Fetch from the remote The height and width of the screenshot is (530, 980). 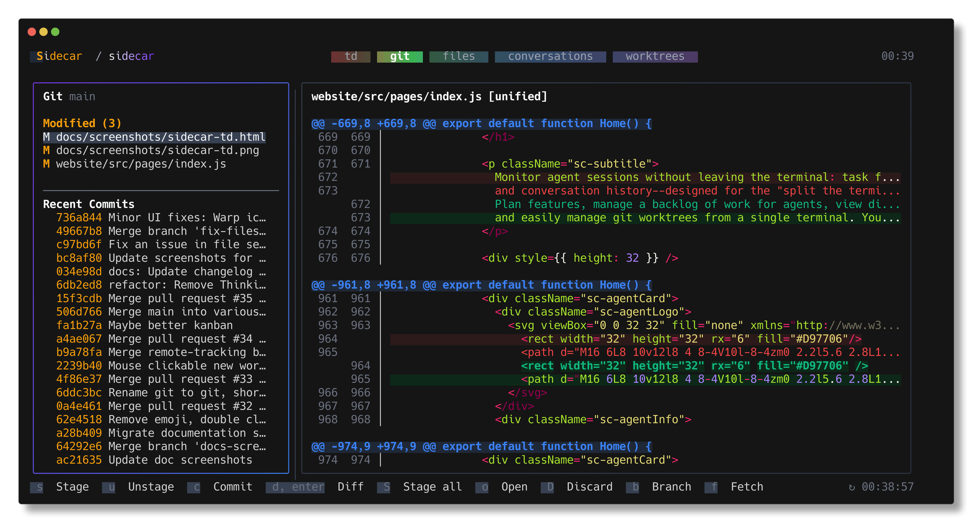tap(746, 487)
